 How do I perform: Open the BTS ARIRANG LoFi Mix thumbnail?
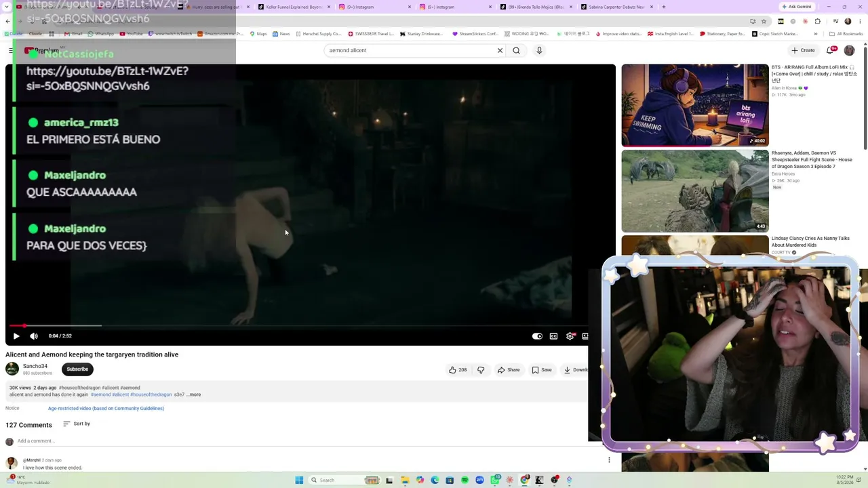click(695, 105)
